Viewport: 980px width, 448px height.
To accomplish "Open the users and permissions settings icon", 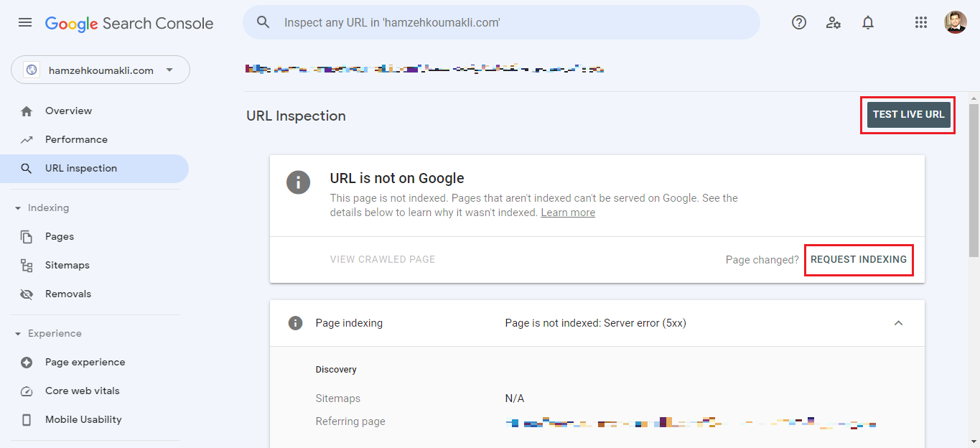I will pyautogui.click(x=833, y=23).
